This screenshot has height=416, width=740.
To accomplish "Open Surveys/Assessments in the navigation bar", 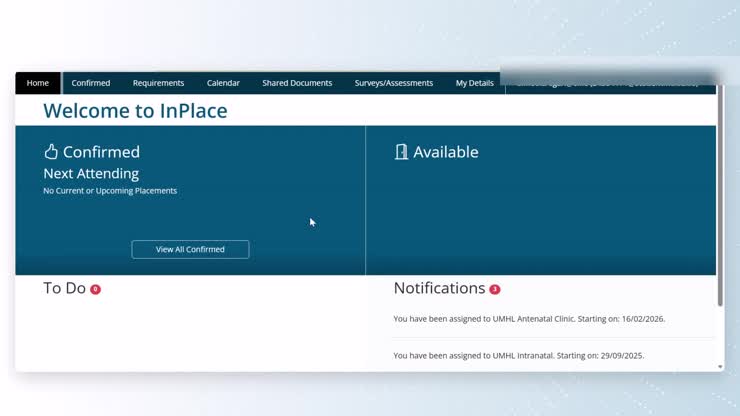I will (x=394, y=83).
